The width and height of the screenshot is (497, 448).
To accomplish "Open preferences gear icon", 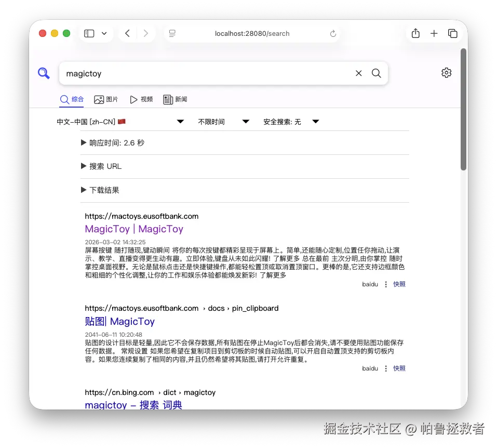I will [446, 73].
